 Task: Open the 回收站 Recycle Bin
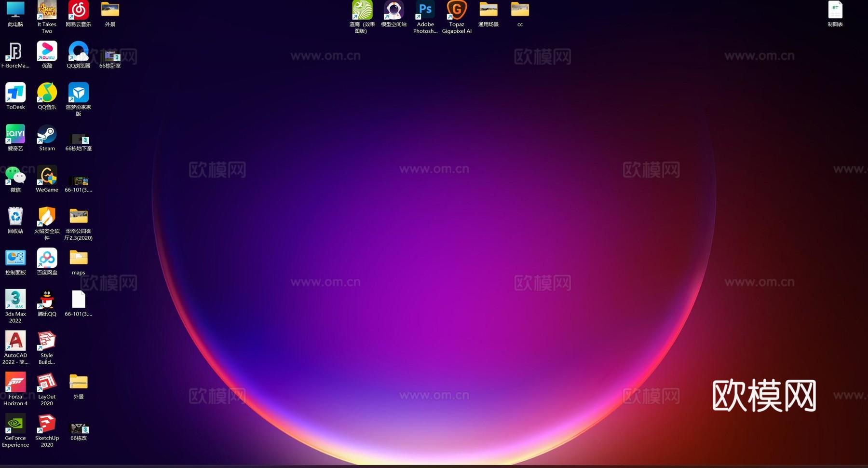tap(15, 217)
